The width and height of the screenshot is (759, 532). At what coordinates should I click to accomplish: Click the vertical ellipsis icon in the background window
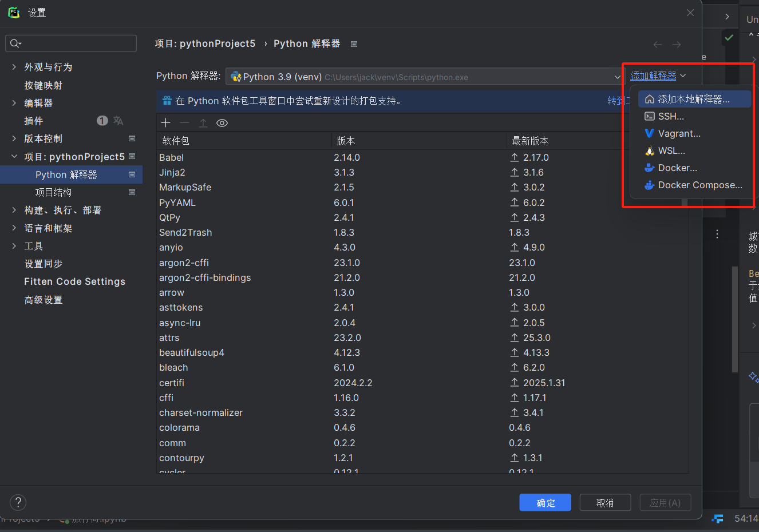click(717, 234)
